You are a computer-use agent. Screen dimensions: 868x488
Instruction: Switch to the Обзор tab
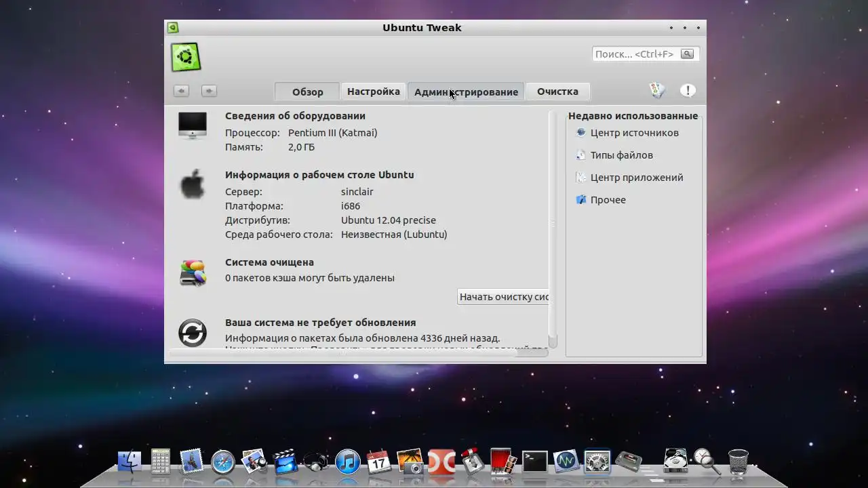point(308,91)
